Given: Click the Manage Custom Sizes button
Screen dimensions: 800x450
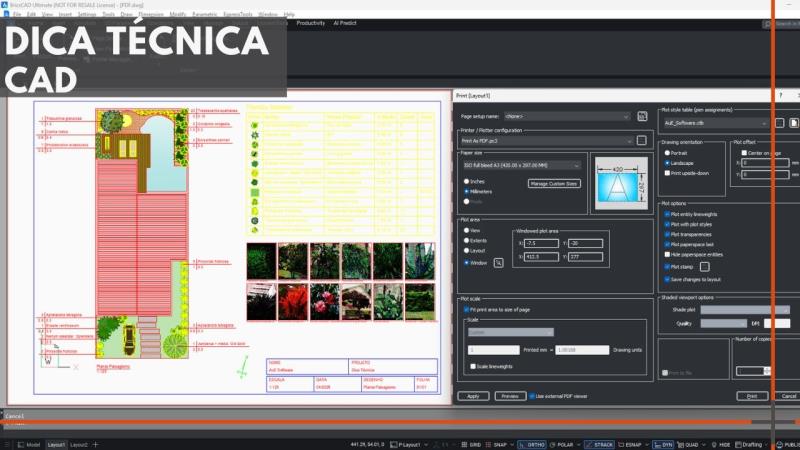Looking at the screenshot, I should click(553, 184).
